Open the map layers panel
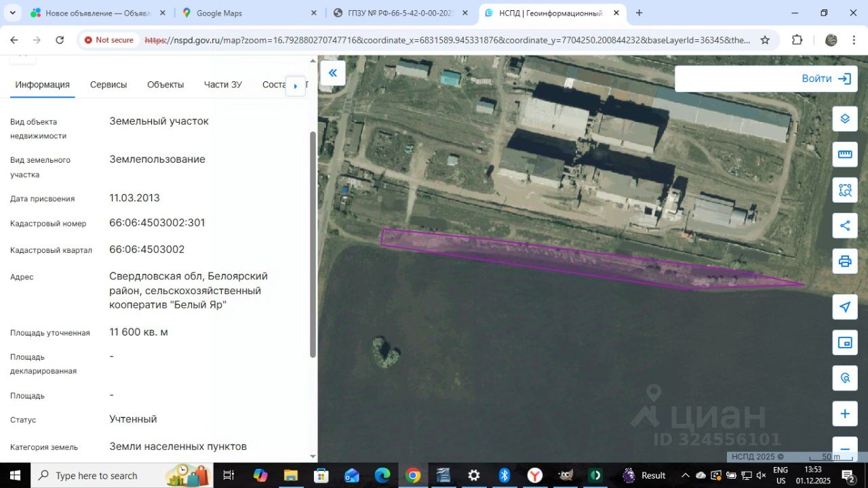Screen dimensions: 868x488 click(845, 119)
